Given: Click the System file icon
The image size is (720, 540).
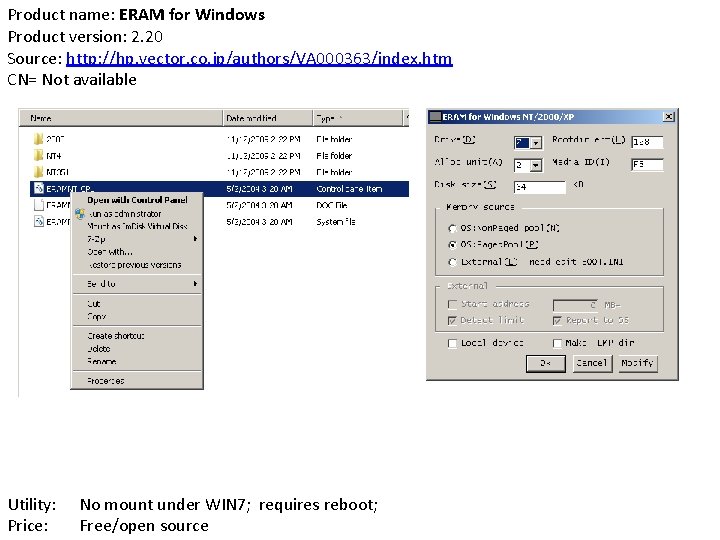Looking at the screenshot, I should point(39,222).
